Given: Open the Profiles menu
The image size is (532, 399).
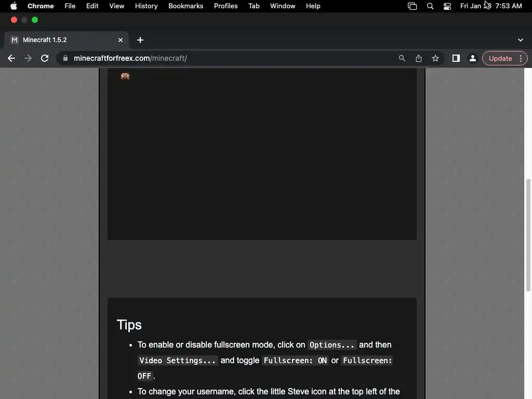Looking at the screenshot, I should point(226,6).
